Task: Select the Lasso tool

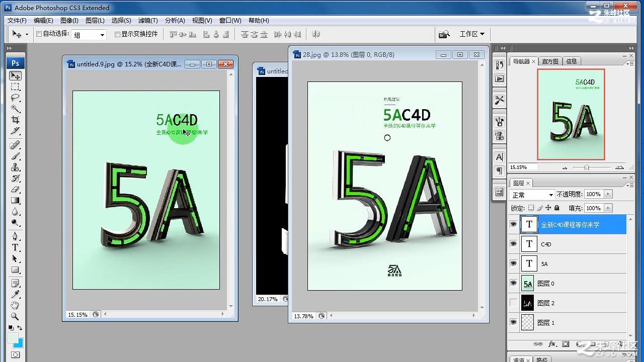Action: (x=16, y=98)
